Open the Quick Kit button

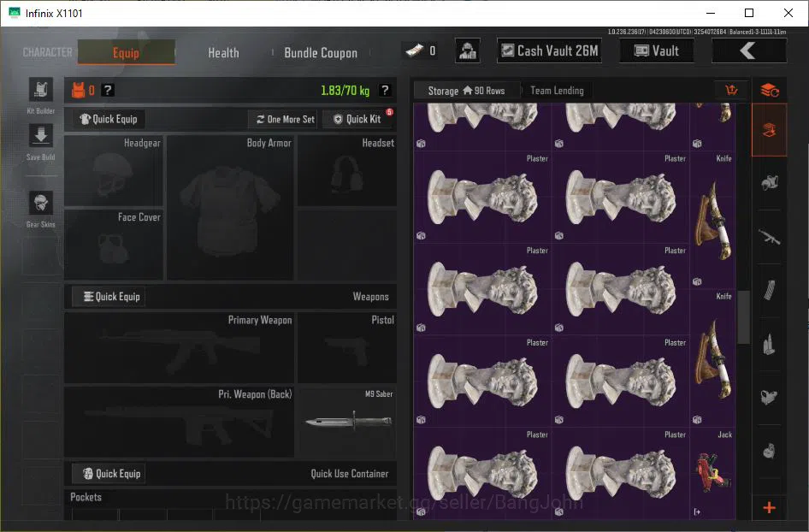pyautogui.click(x=358, y=119)
